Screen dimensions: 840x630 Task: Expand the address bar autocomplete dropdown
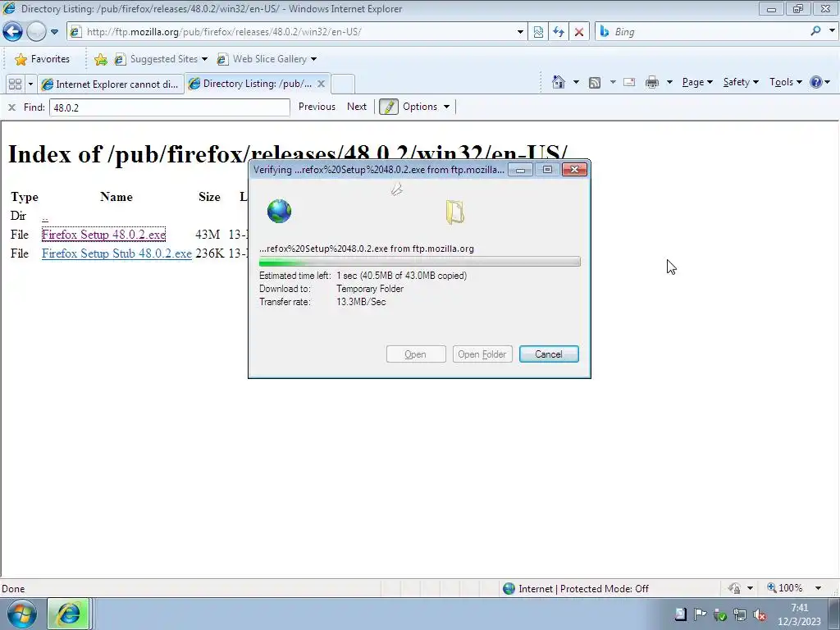pyautogui.click(x=519, y=32)
